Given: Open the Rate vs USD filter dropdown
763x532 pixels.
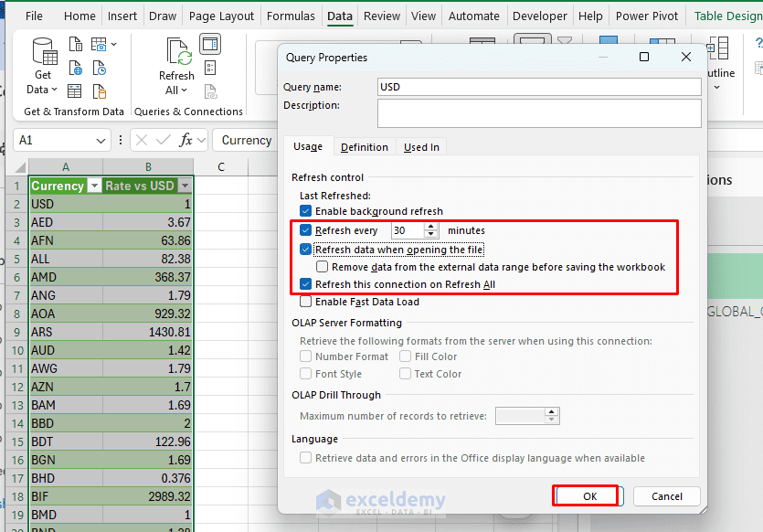Looking at the screenshot, I should (x=185, y=186).
